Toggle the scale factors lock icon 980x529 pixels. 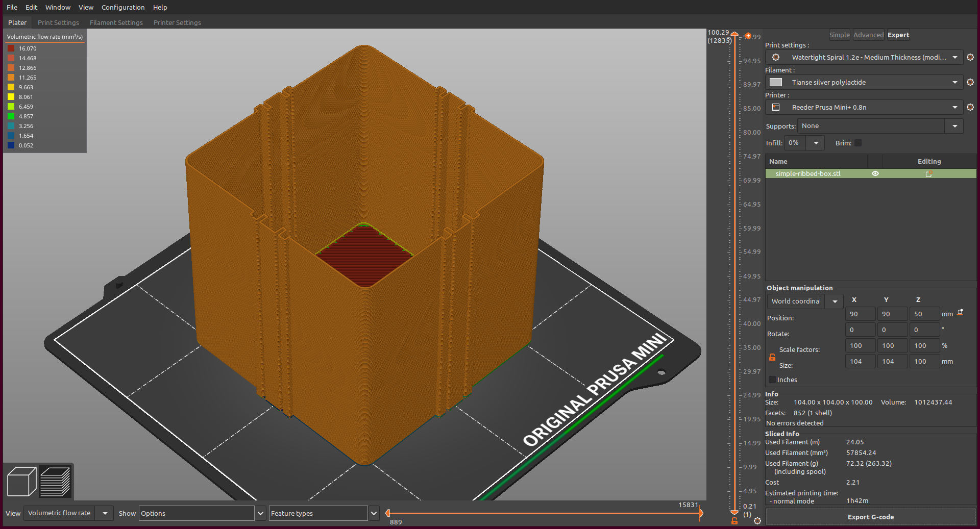click(x=772, y=357)
